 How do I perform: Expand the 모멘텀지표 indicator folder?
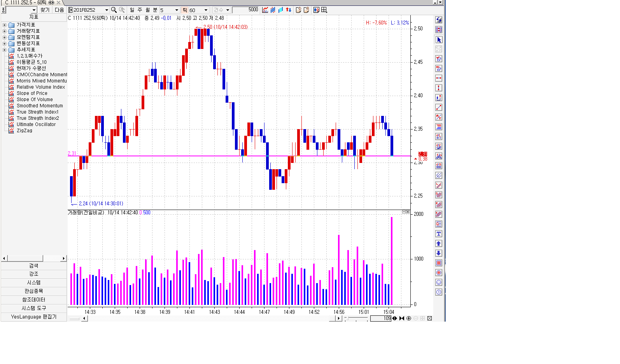(4, 37)
